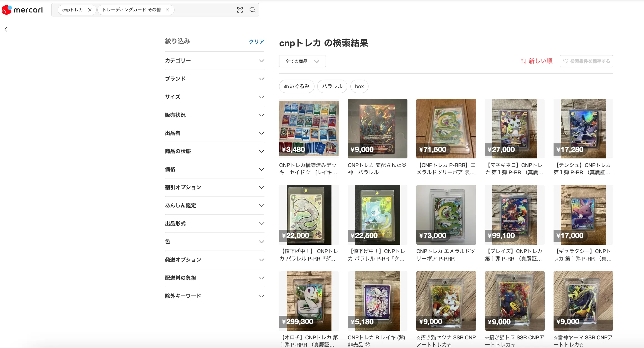Viewport: 644px width, 348px height.
Task: Expand the 出品者 filter
Action: pyautogui.click(x=215, y=133)
